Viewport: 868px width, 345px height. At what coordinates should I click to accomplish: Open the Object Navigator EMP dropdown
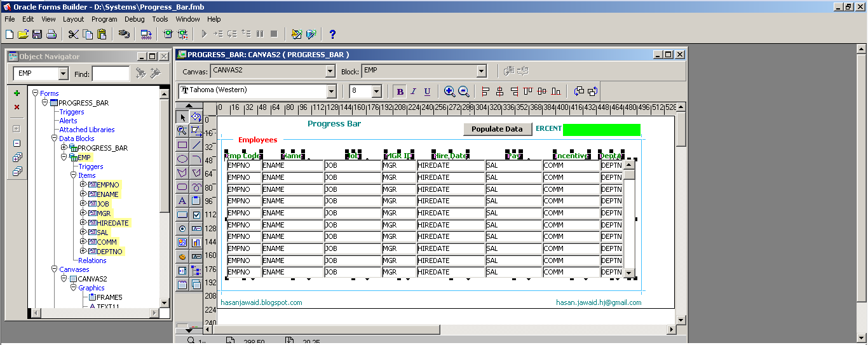pos(63,74)
